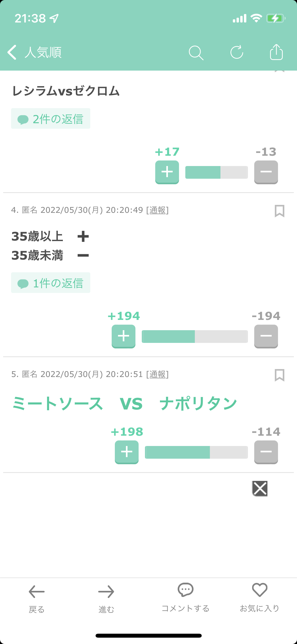Bookmark comment 4
Screen dimensions: 297x644
pyautogui.click(x=279, y=211)
